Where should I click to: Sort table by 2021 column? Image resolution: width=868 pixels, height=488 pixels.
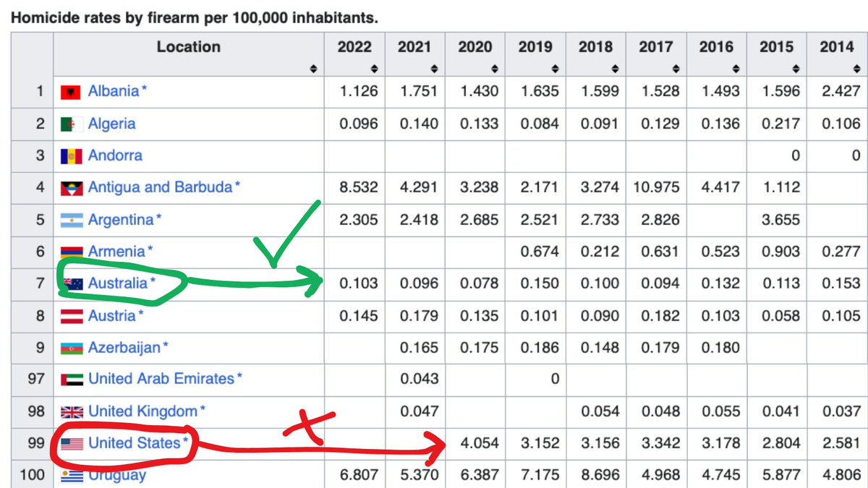click(x=433, y=68)
